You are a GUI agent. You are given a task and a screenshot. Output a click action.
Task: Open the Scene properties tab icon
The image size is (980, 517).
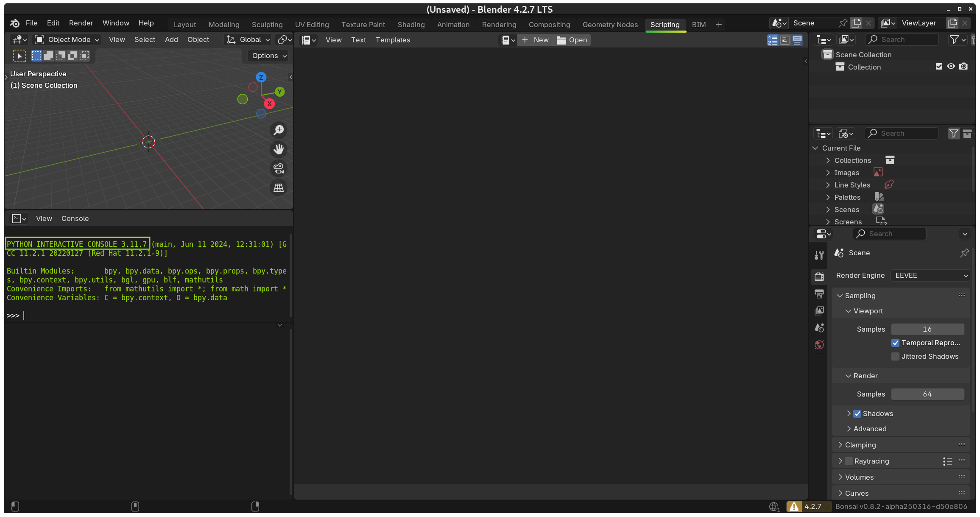[x=819, y=327]
